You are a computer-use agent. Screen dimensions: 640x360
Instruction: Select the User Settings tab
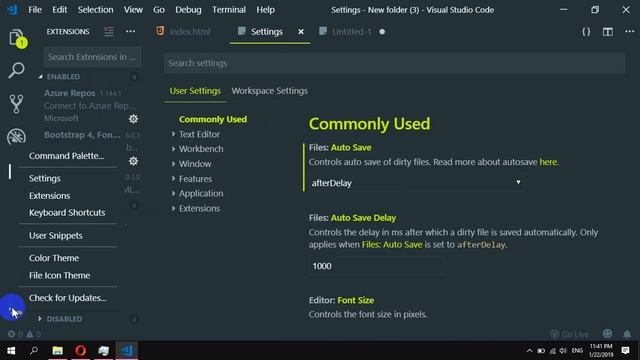tap(195, 91)
